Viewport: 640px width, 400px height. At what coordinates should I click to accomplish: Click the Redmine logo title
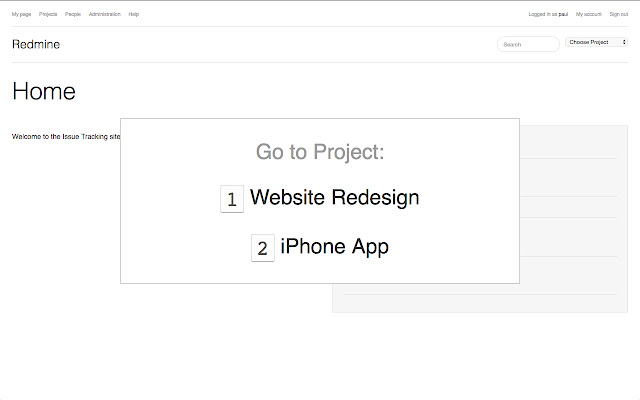point(36,44)
